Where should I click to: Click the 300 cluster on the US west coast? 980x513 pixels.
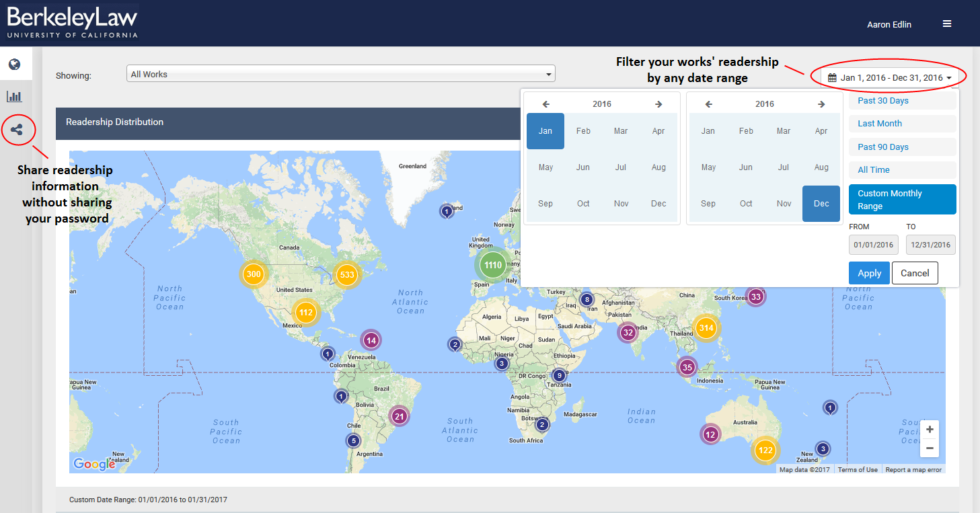pyautogui.click(x=254, y=274)
